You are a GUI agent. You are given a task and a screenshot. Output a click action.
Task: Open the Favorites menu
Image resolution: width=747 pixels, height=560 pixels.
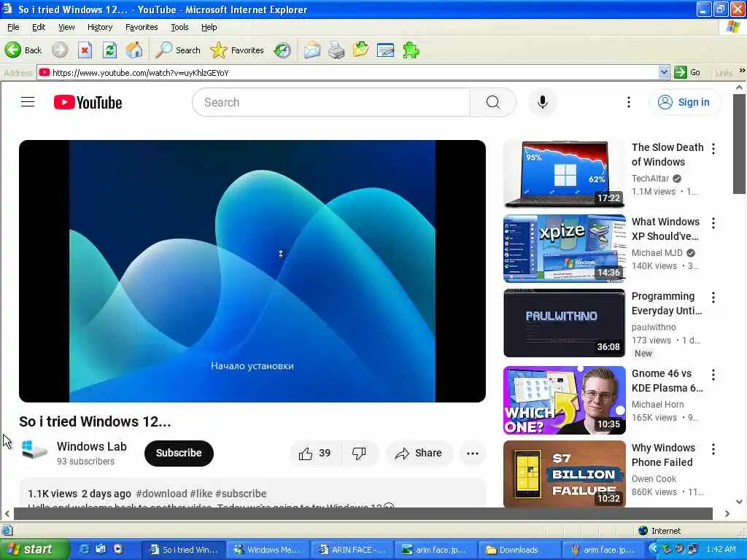click(142, 27)
